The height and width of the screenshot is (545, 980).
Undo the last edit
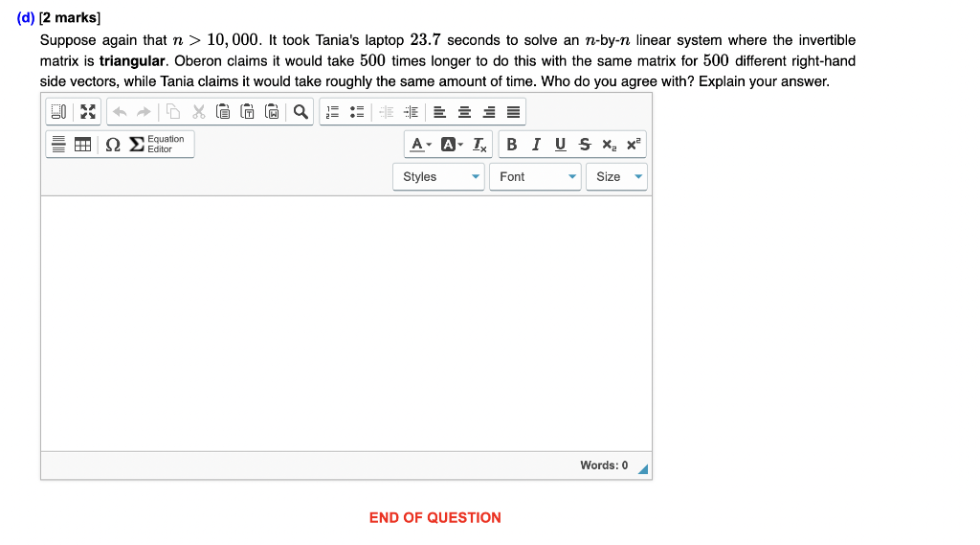coord(120,112)
